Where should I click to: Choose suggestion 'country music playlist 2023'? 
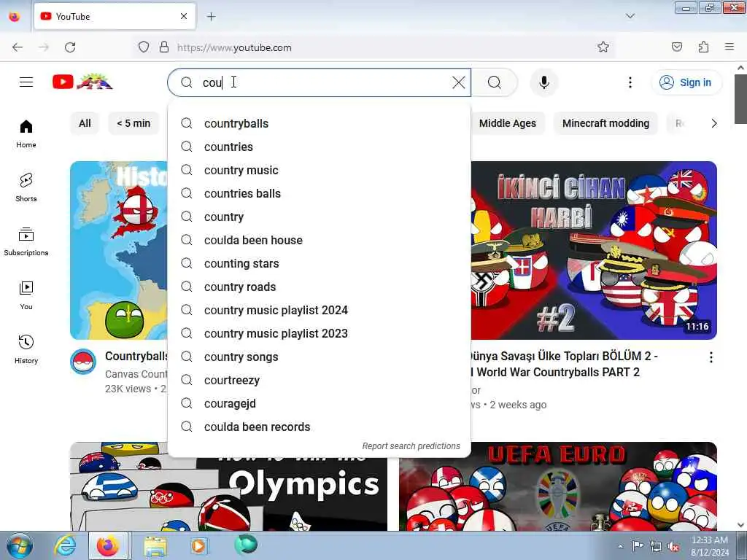pyautogui.click(x=320, y=333)
